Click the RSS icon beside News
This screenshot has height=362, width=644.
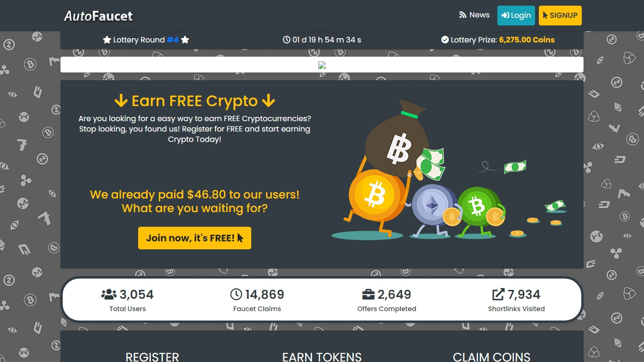click(462, 15)
